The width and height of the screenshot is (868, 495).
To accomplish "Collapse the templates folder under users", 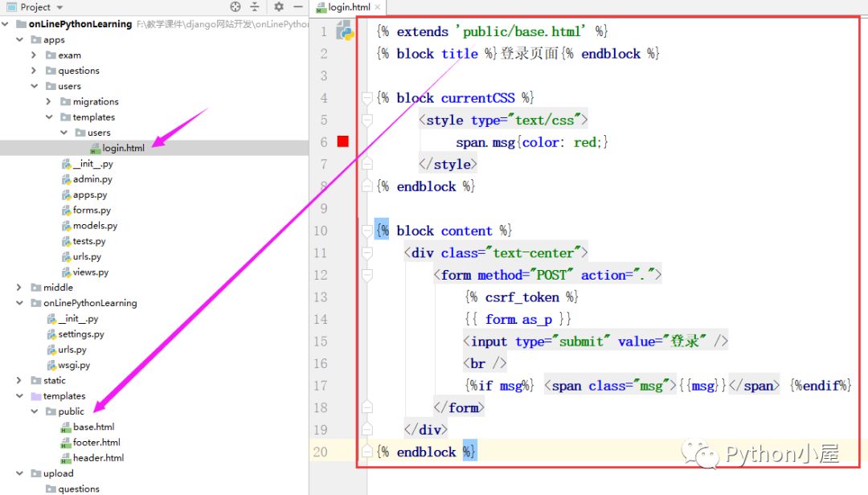I will (x=49, y=117).
